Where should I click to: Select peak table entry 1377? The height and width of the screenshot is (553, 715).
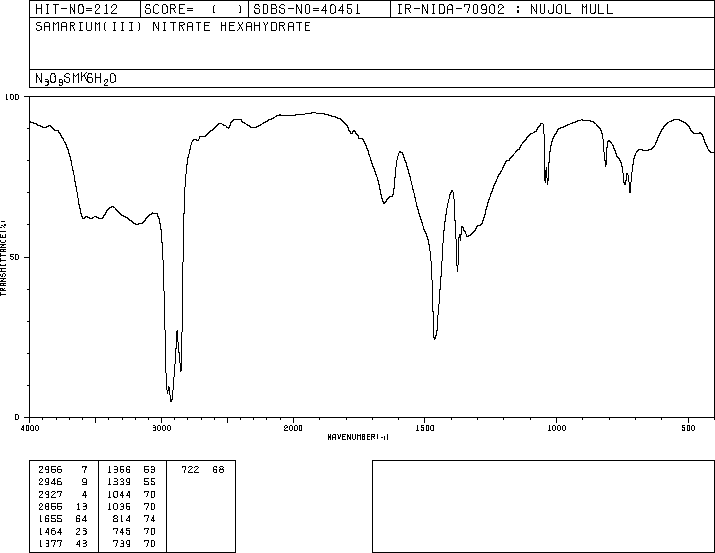pos(63,544)
